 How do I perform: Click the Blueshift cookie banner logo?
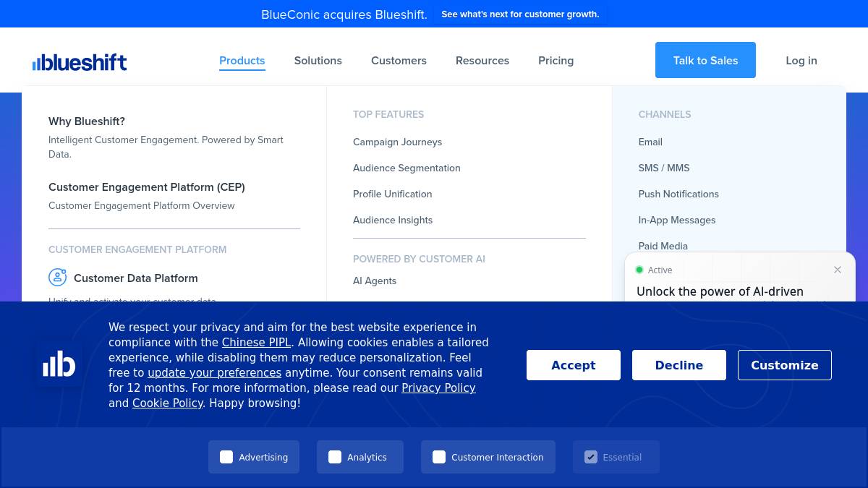(59, 364)
